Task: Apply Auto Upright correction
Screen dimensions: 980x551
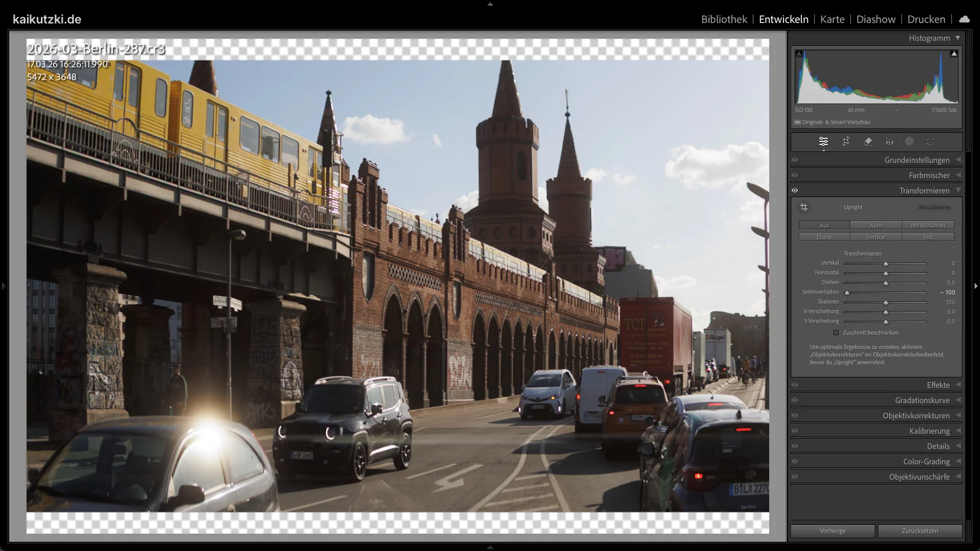Action: 876,225
